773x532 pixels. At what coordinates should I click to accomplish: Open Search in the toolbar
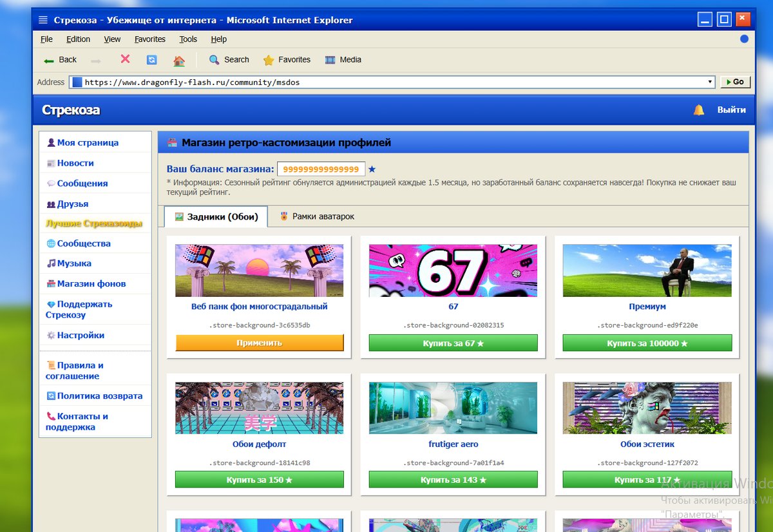(x=229, y=60)
